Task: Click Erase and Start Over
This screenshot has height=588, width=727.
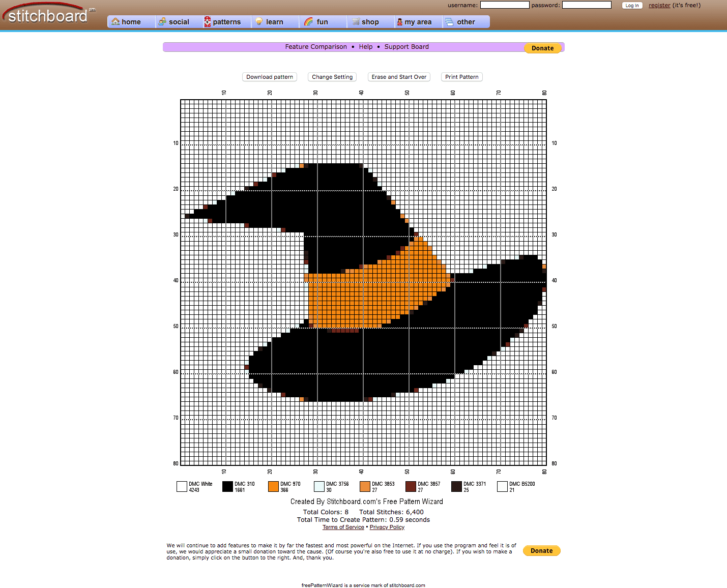Action: coord(398,77)
